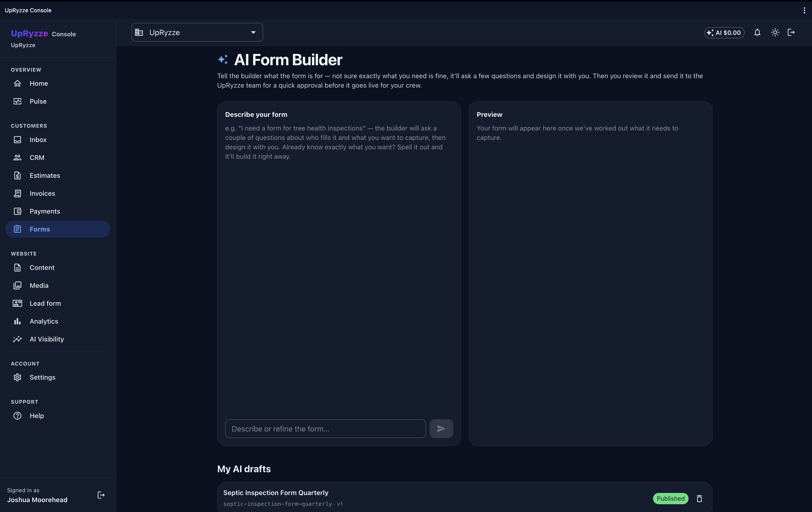The image size is (812, 512).
Task: Open Help under Support
Action: coord(58,415)
